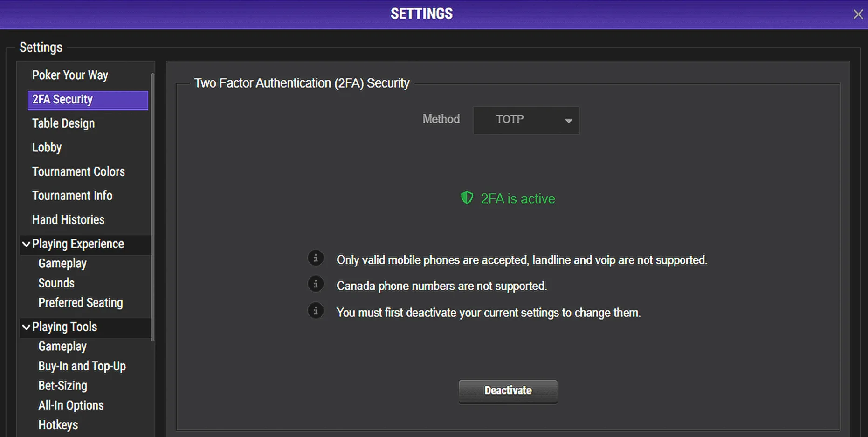
Task: Show Tournament Colors settings
Action: click(78, 171)
